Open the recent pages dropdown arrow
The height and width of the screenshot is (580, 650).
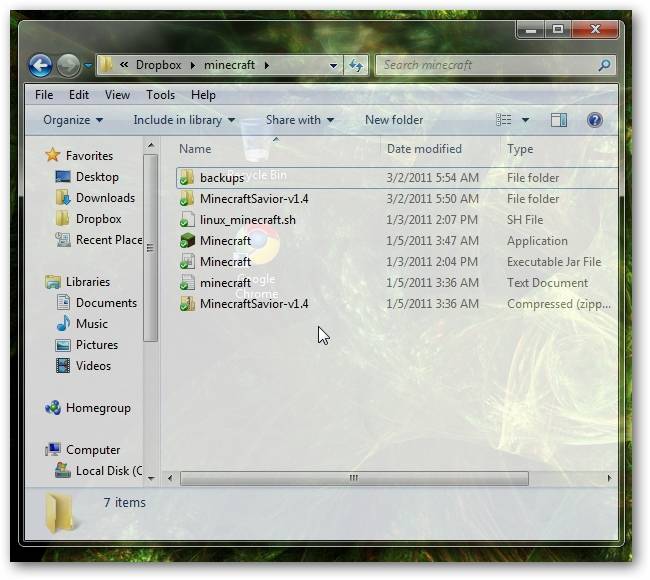coord(88,65)
